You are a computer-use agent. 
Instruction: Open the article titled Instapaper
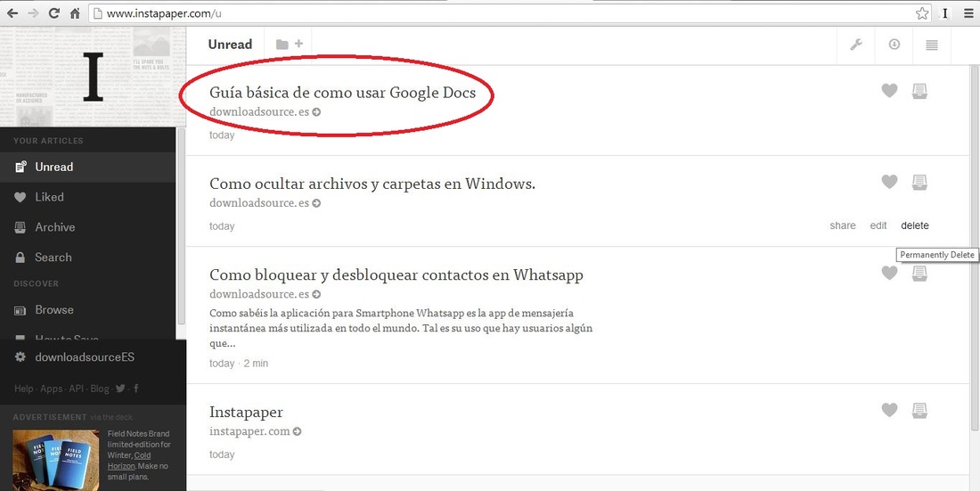[x=246, y=413]
